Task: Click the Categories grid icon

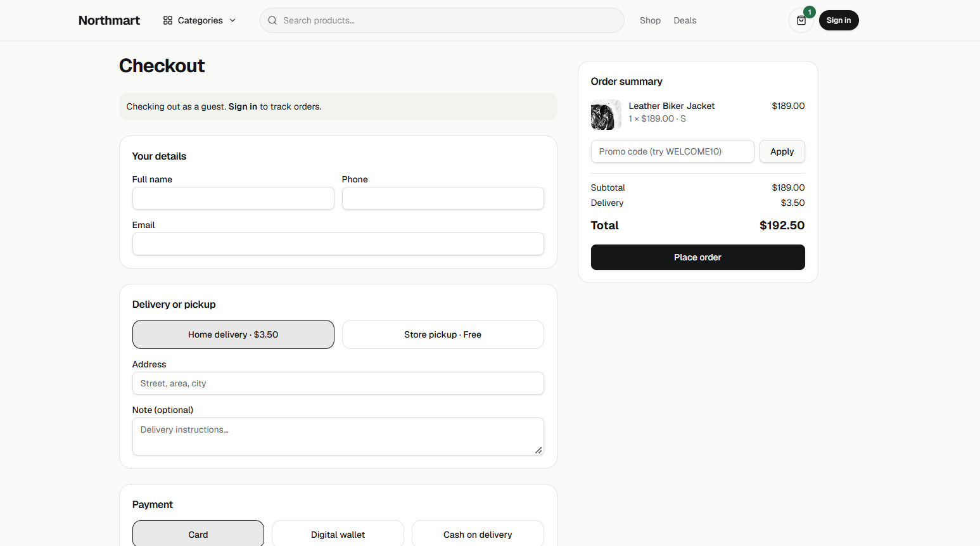Action: pyautogui.click(x=168, y=20)
